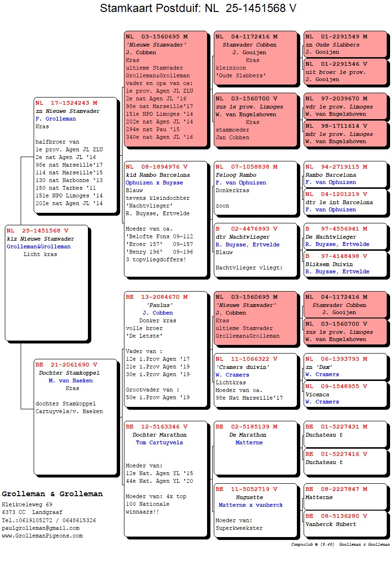Select the Vicenca ancestor entry

pyautogui.click(x=317, y=394)
